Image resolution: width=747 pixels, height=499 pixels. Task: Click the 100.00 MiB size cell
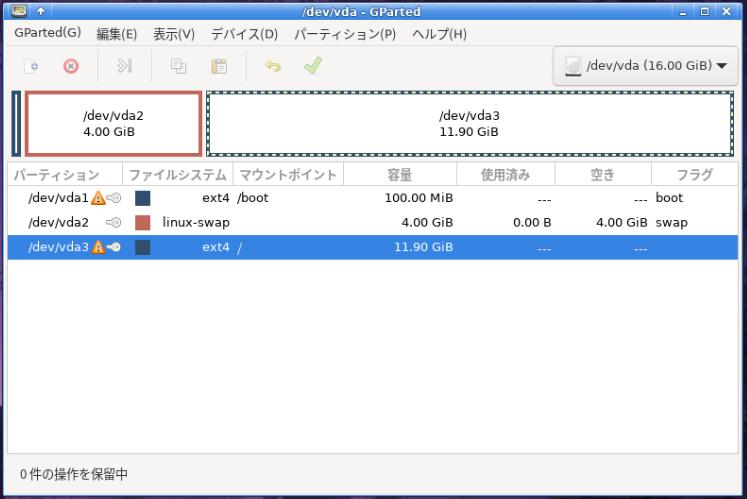point(419,198)
